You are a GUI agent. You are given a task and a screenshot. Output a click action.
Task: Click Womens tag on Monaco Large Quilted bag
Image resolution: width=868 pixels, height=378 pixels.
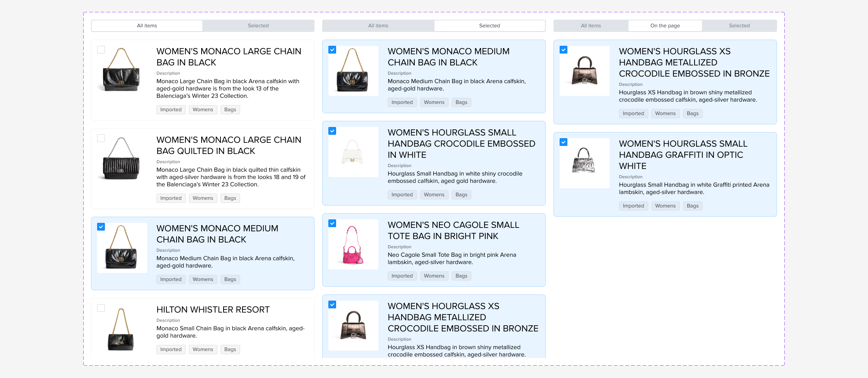pos(203,198)
